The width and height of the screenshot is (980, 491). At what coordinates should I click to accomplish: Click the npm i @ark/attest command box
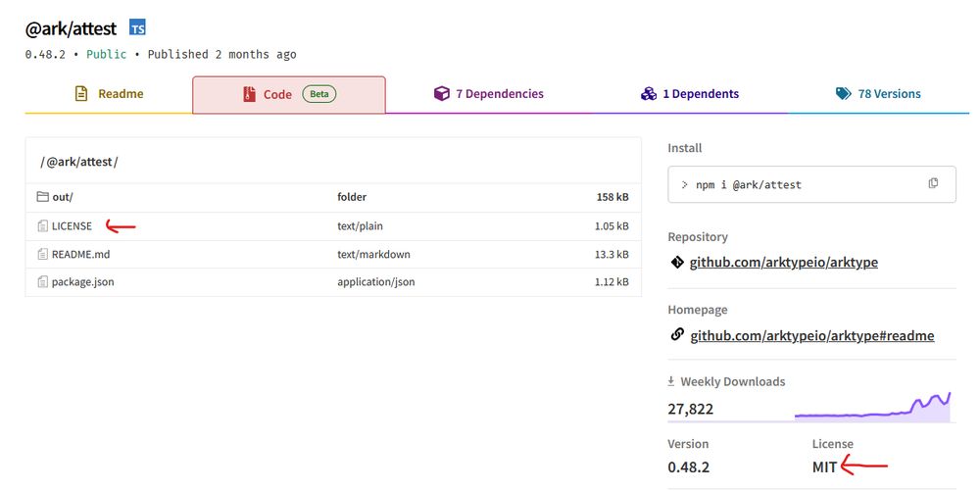pos(811,184)
